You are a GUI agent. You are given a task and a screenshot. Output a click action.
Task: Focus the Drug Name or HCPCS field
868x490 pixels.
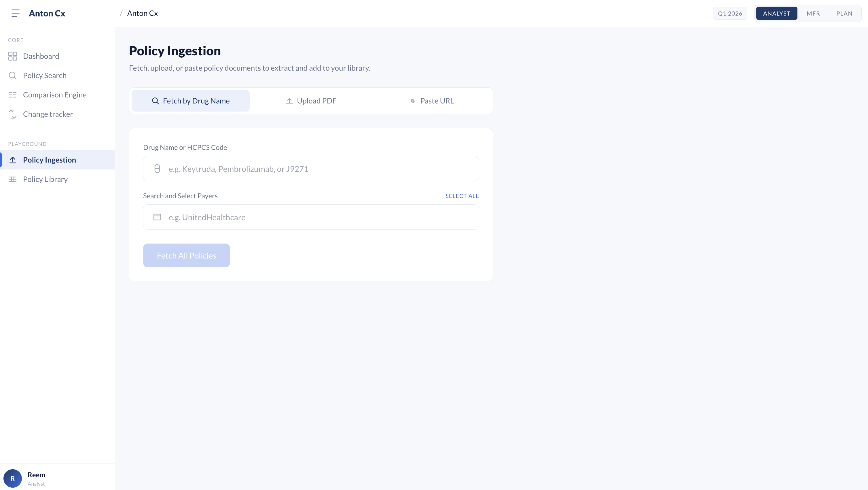[311, 169]
